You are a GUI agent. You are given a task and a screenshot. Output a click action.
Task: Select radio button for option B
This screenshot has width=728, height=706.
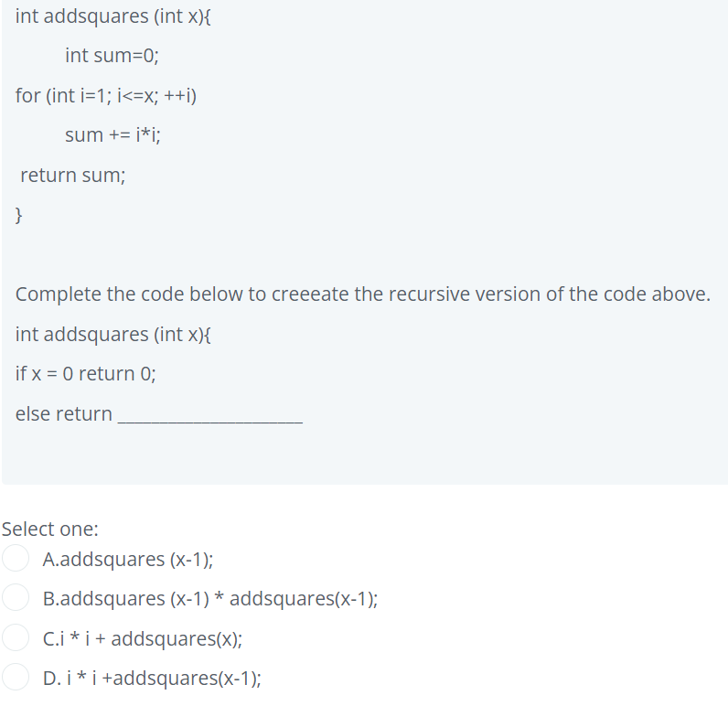point(16,597)
